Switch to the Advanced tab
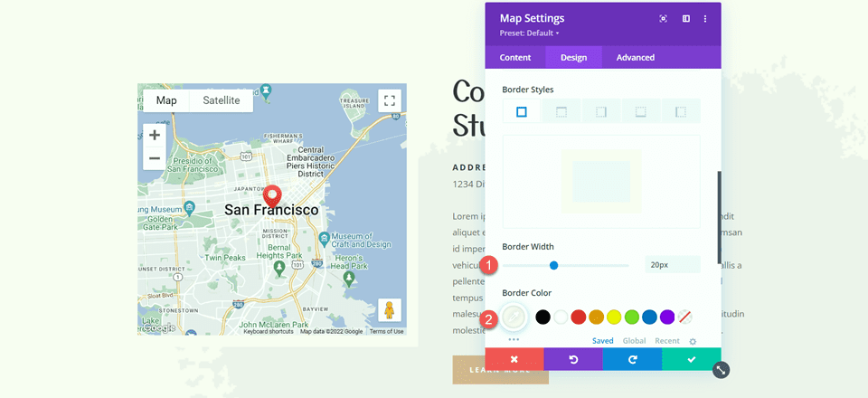868x398 pixels. coord(636,58)
